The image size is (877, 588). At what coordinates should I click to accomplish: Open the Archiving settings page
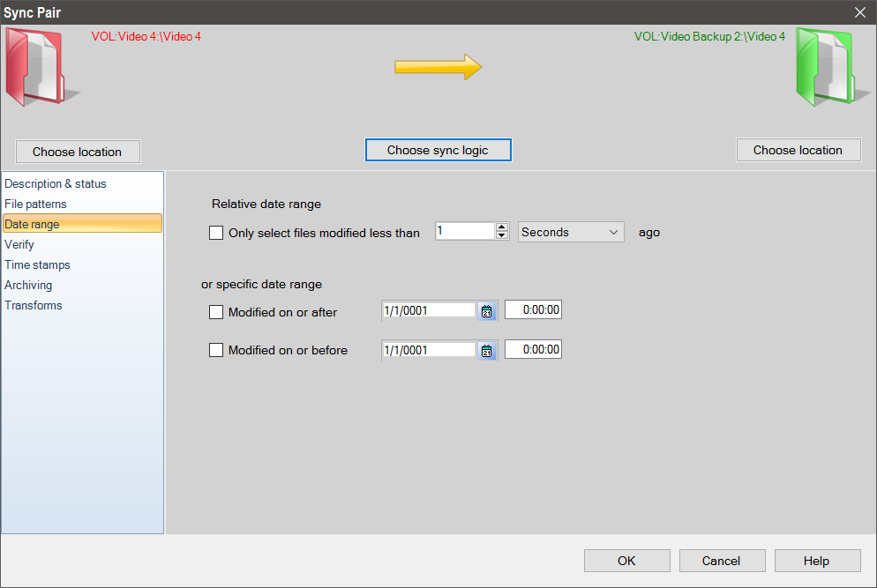pos(28,285)
